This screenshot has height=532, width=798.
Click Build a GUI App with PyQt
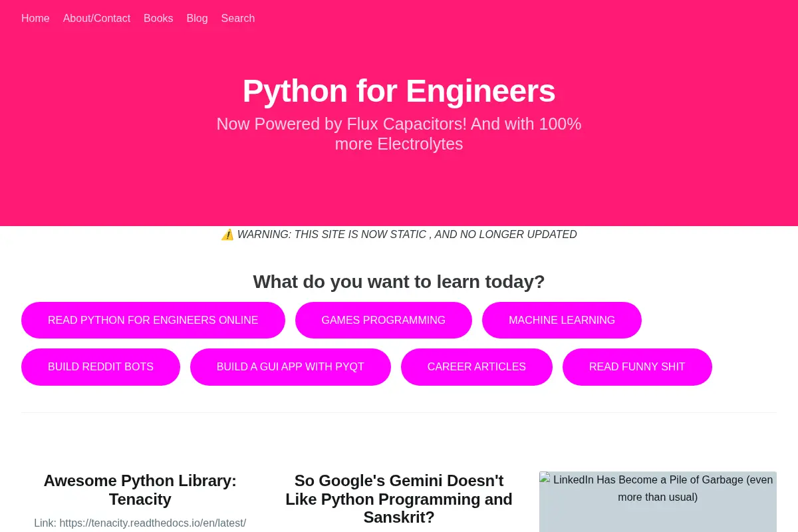(291, 367)
